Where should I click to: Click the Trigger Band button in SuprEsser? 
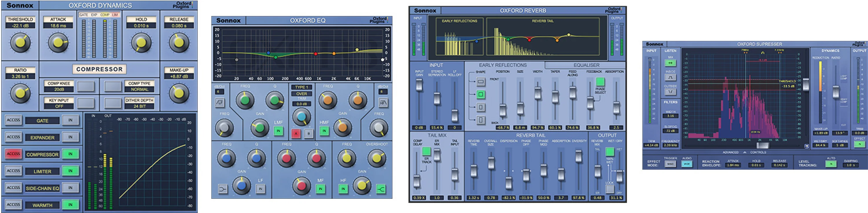pos(670,164)
